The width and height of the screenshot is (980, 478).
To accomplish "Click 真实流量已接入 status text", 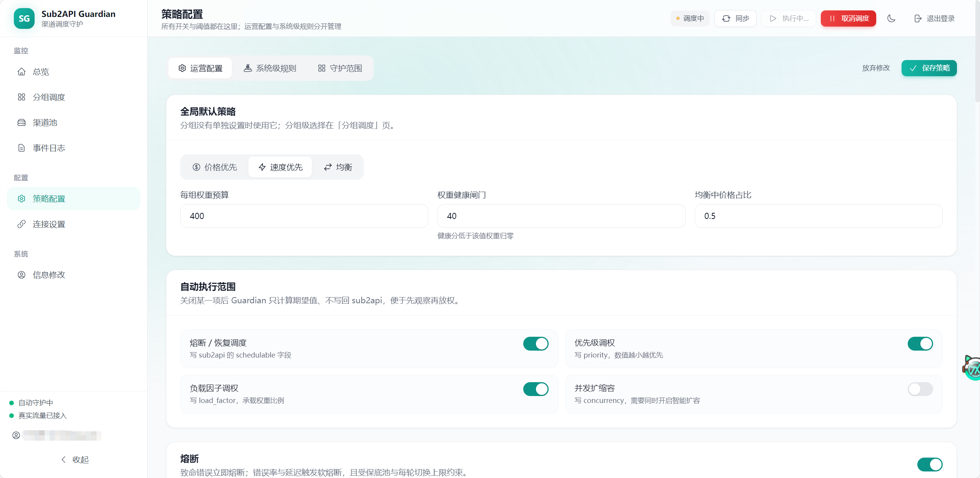I will click(43, 415).
